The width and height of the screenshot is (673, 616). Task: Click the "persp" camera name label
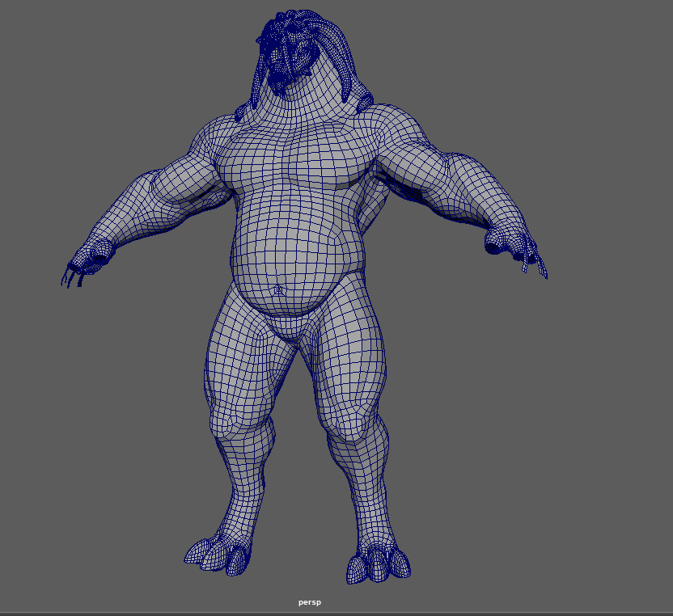click(x=310, y=602)
